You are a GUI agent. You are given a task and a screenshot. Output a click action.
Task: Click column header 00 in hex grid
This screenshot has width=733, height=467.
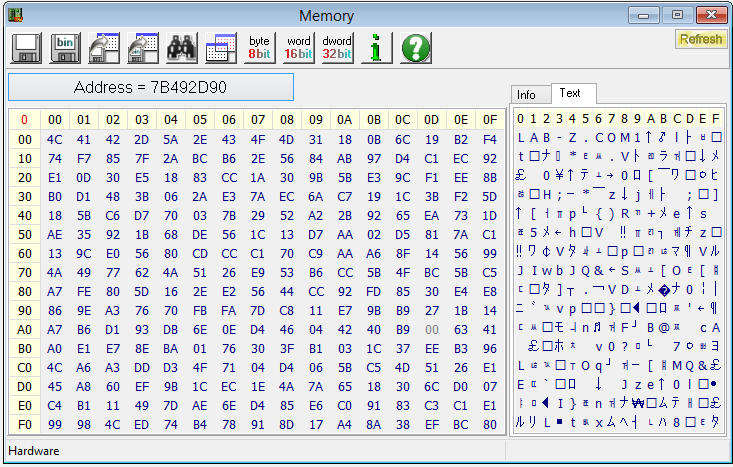55,120
